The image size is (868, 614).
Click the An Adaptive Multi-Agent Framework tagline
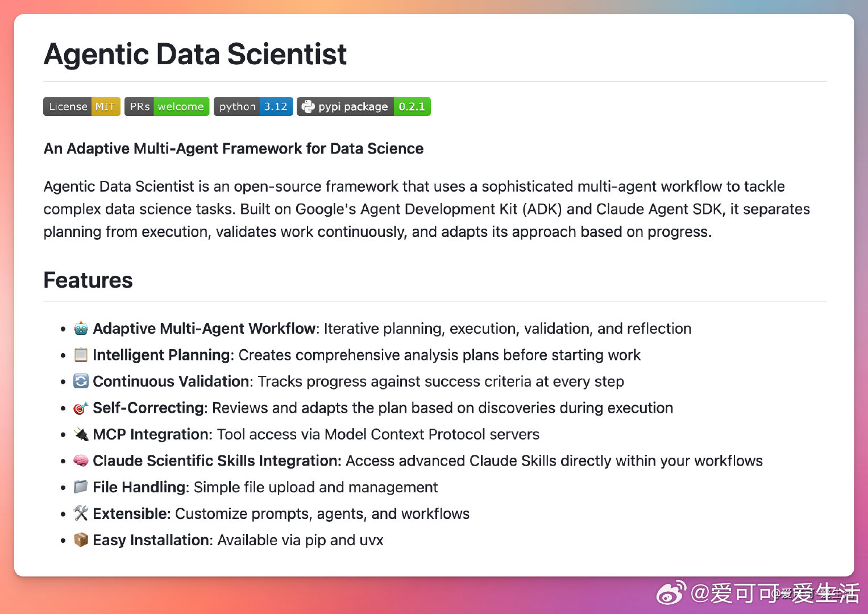[234, 149]
